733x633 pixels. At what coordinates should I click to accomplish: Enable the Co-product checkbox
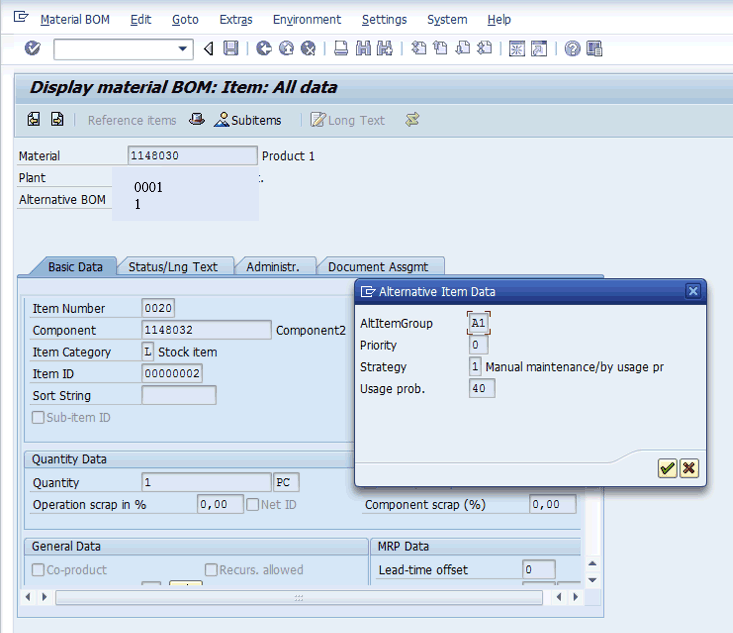click(x=39, y=570)
